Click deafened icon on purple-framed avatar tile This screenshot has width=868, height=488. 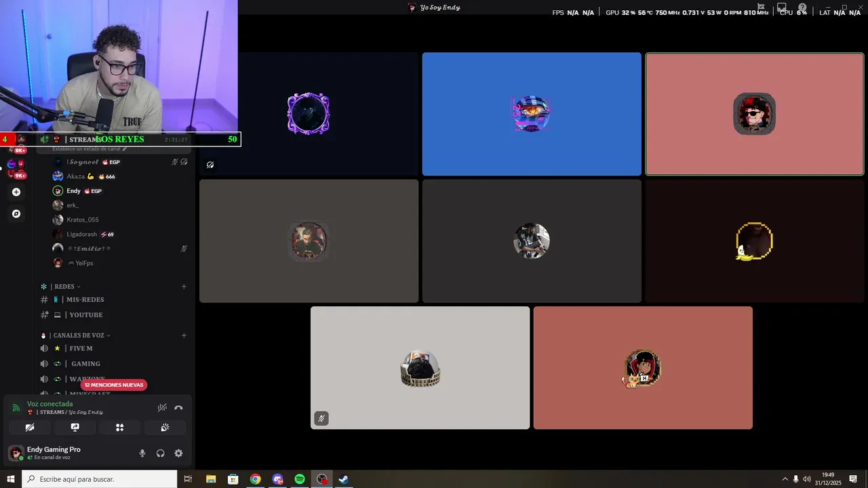(210, 165)
